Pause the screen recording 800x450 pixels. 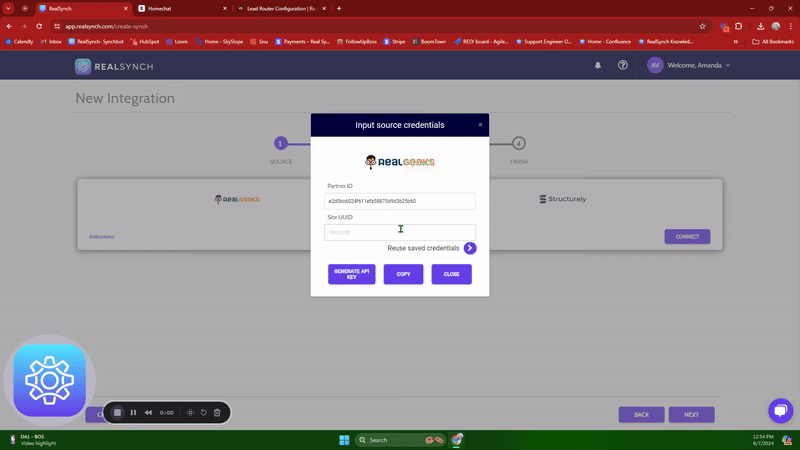(x=133, y=412)
